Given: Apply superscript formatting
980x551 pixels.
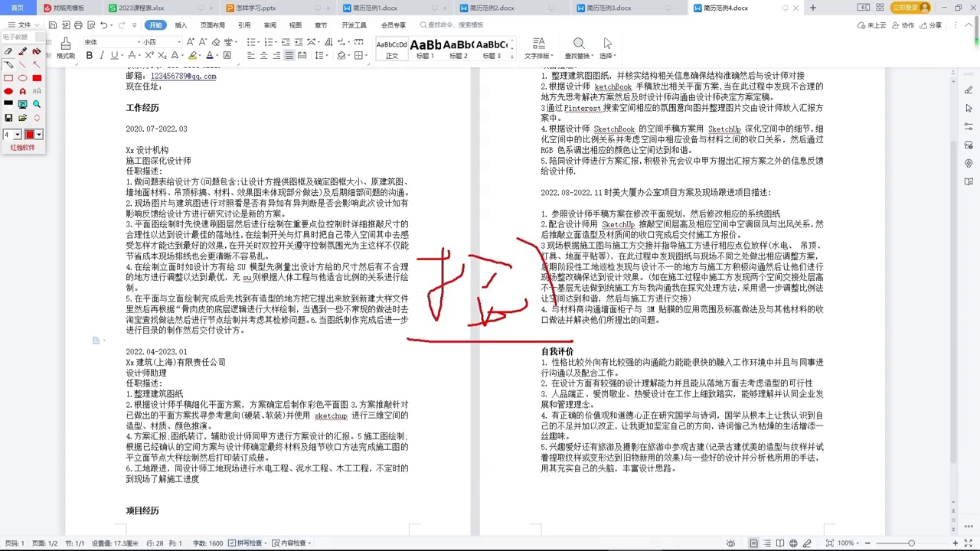Looking at the screenshot, I should tap(149, 55).
